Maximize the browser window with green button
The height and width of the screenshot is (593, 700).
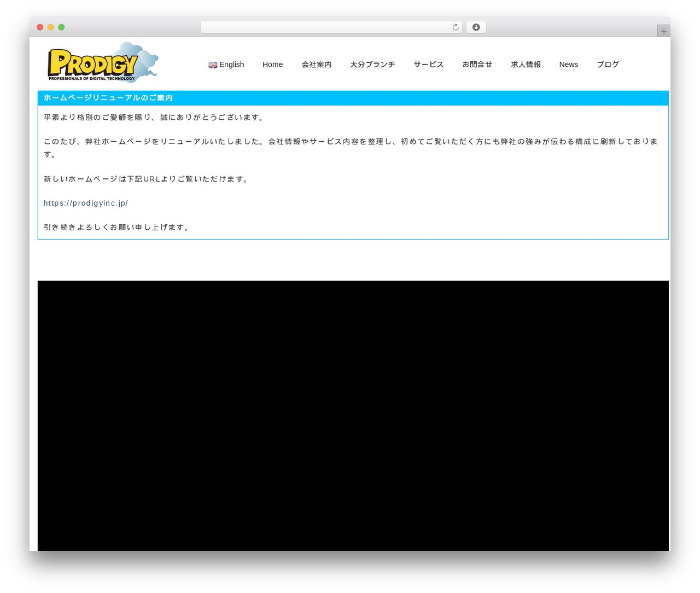(61, 27)
